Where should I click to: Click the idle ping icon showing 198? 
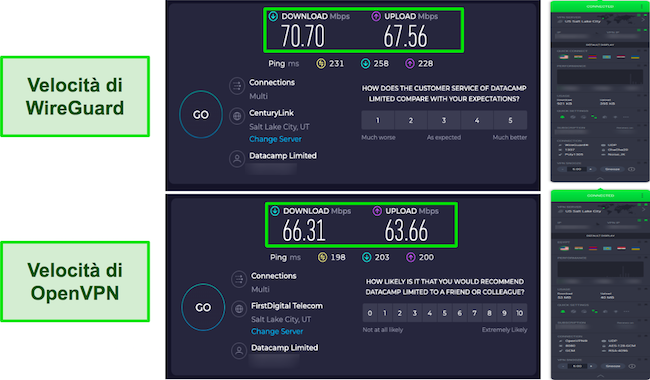coord(322,257)
